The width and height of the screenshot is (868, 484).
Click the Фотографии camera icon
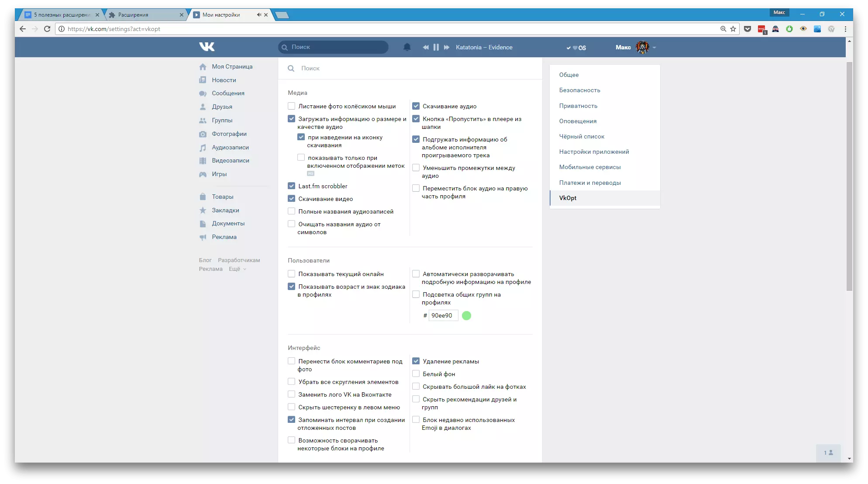click(203, 134)
